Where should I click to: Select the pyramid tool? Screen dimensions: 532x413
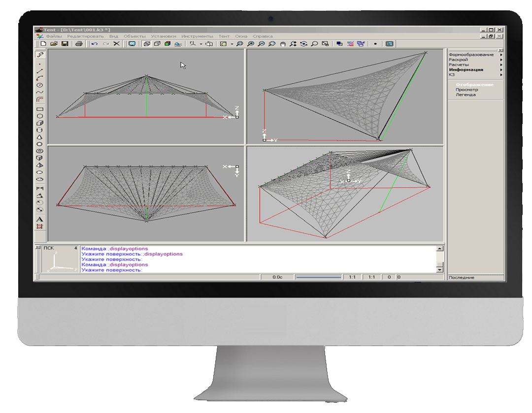pos(40,165)
